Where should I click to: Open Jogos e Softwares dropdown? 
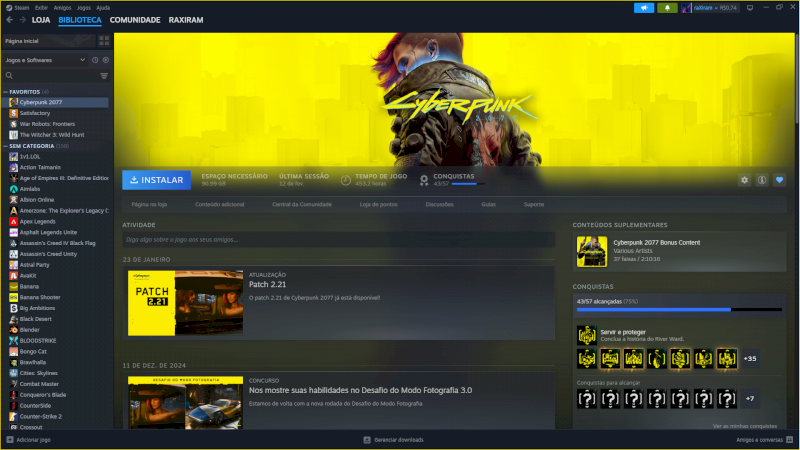tap(45, 60)
